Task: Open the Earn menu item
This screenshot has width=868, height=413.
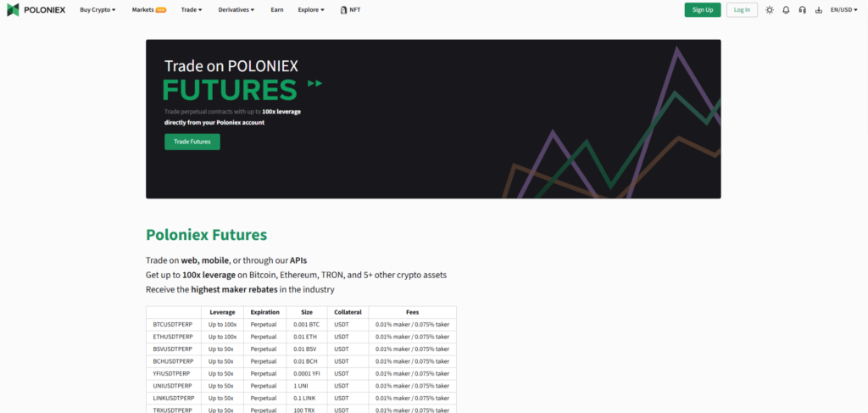Action: (x=277, y=10)
